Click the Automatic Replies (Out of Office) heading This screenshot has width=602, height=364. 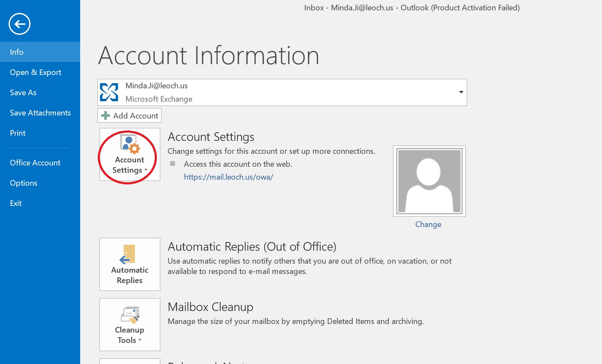pyautogui.click(x=252, y=246)
